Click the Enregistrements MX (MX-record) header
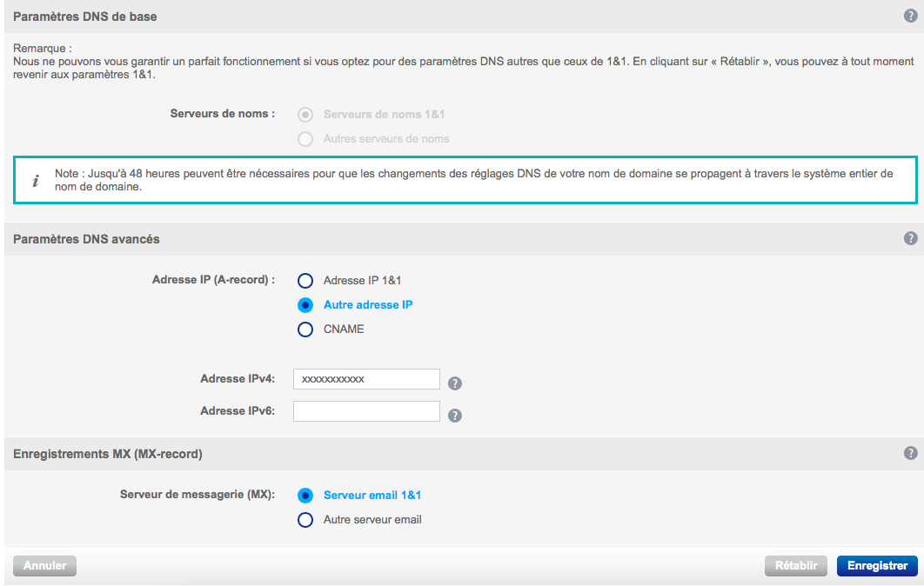924x586 pixels. (107, 454)
